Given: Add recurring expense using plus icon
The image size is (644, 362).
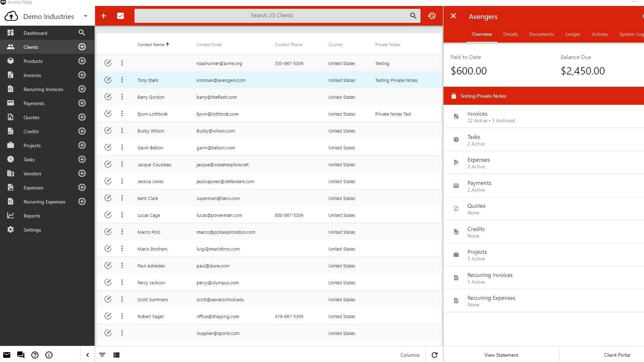Looking at the screenshot, I should (82, 201).
